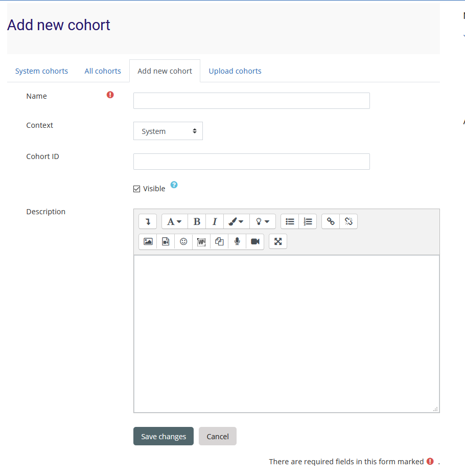Click the record audio microphone icon
Viewport: 465px width, 476px height.
click(x=237, y=241)
